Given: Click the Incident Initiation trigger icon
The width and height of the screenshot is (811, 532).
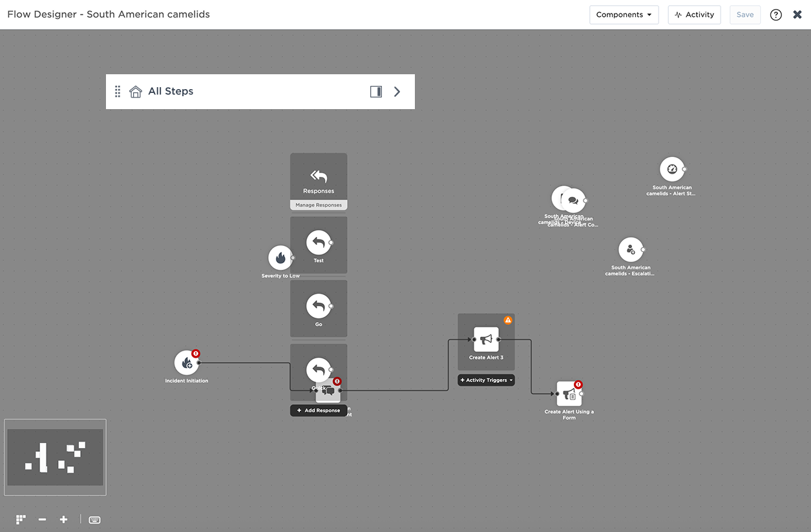Looking at the screenshot, I should [x=187, y=363].
